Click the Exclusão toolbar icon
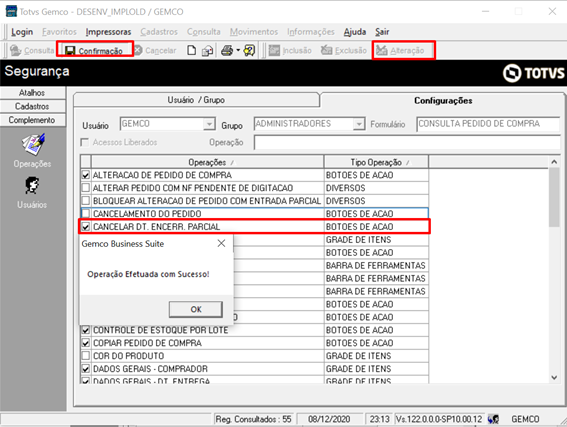Viewport: 567px width, 427px height. coord(327,50)
